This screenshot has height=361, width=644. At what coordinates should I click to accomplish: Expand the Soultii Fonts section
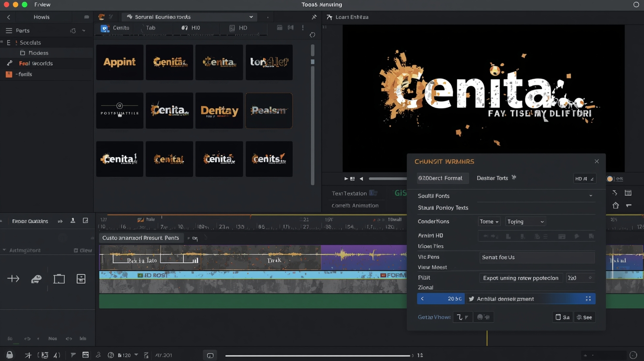(x=590, y=196)
